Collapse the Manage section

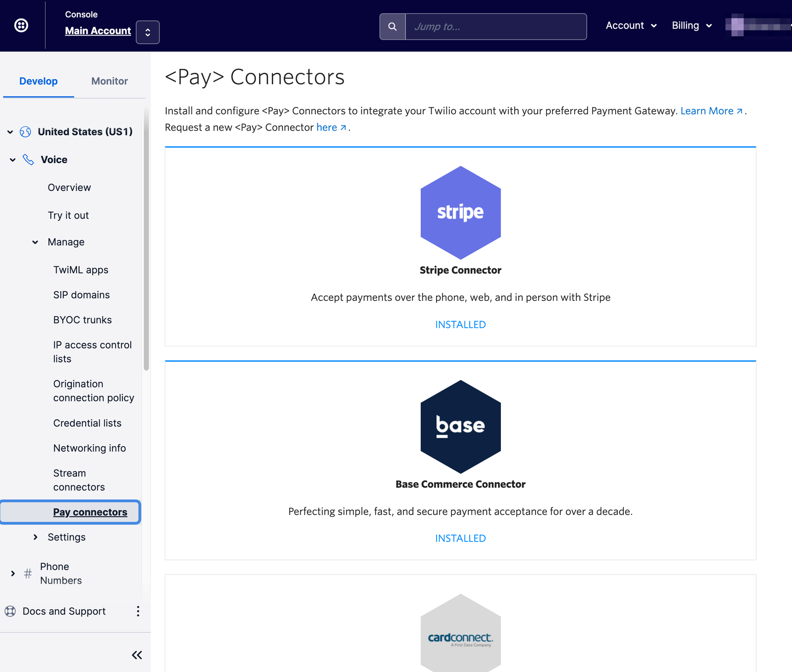[x=35, y=242]
